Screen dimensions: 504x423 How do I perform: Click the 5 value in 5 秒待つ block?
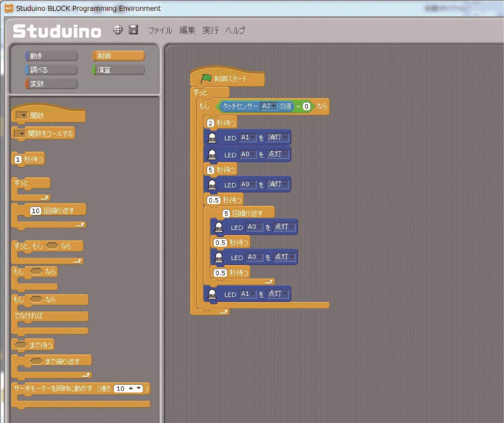click(211, 170)
